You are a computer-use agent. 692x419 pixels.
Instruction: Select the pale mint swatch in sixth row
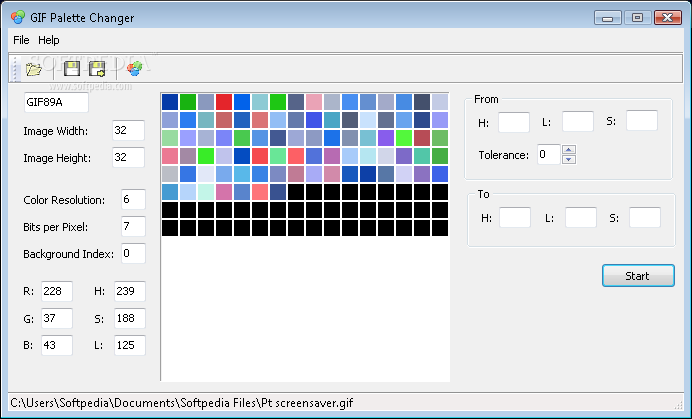pos(206,192)
